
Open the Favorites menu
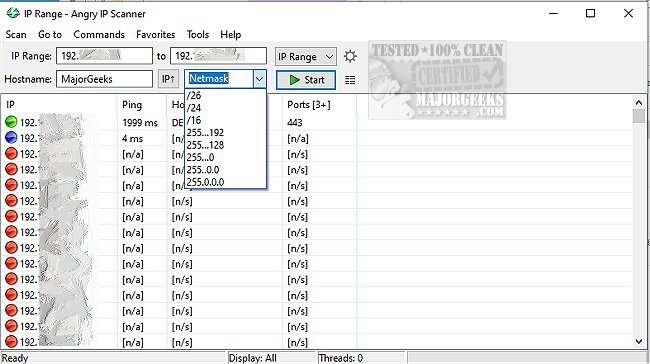[x=155, y=34]
